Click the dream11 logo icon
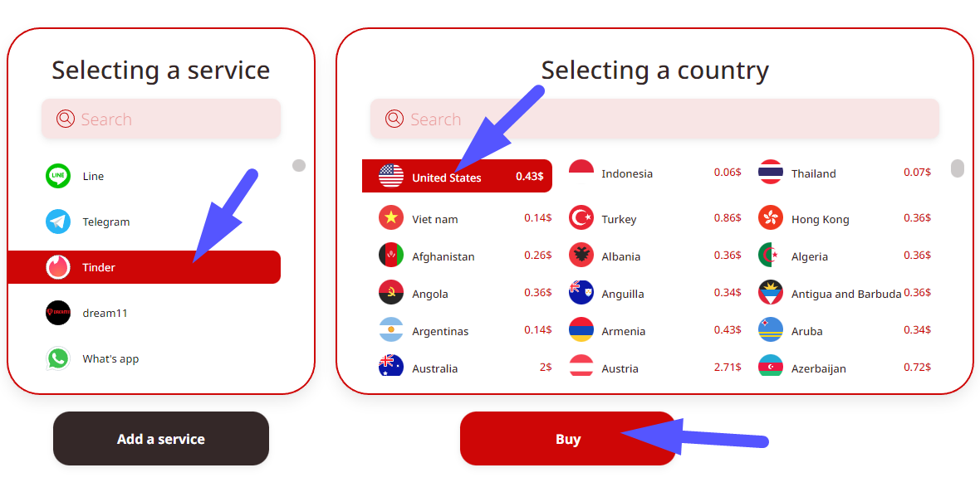 coord(58,313)
